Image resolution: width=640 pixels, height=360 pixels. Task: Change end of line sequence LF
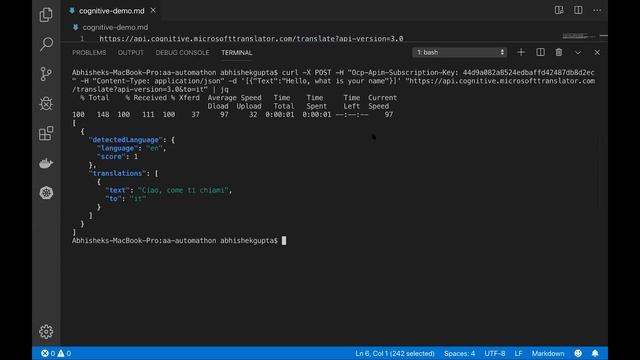coord(518,353)
